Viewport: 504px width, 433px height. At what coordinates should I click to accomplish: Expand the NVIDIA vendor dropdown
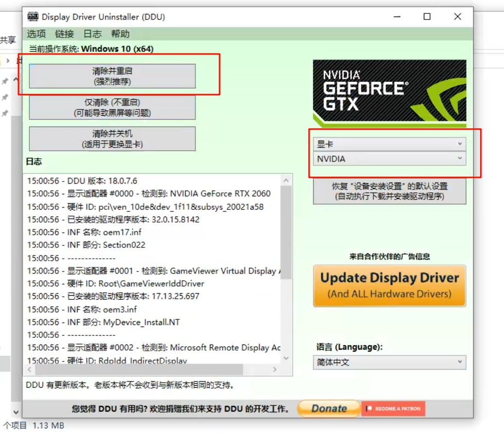point(389,159)
